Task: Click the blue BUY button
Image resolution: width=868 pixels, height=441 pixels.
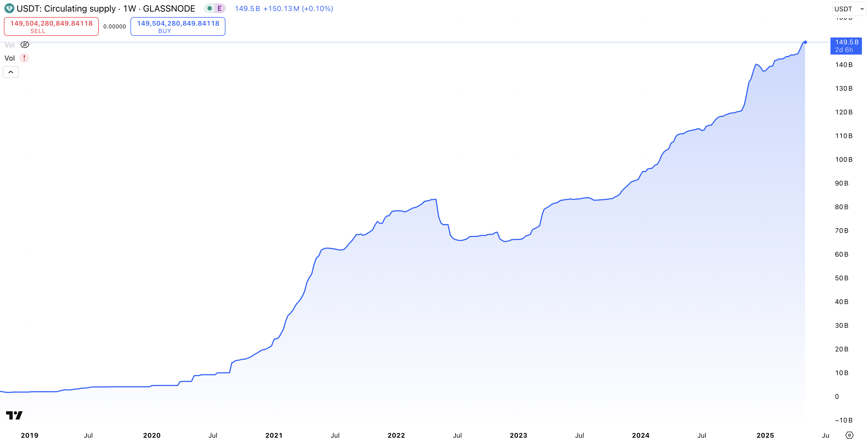Action: click(178, 26)
